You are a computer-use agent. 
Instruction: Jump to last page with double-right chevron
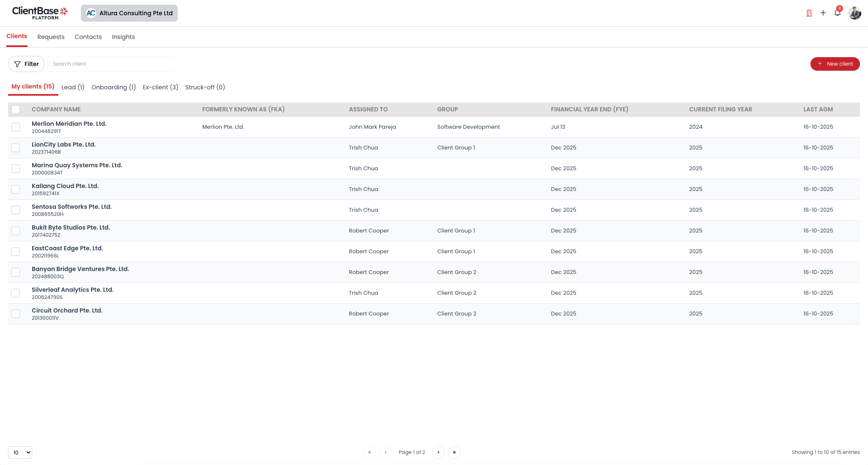pyautogui.click(x=455, y=452)
